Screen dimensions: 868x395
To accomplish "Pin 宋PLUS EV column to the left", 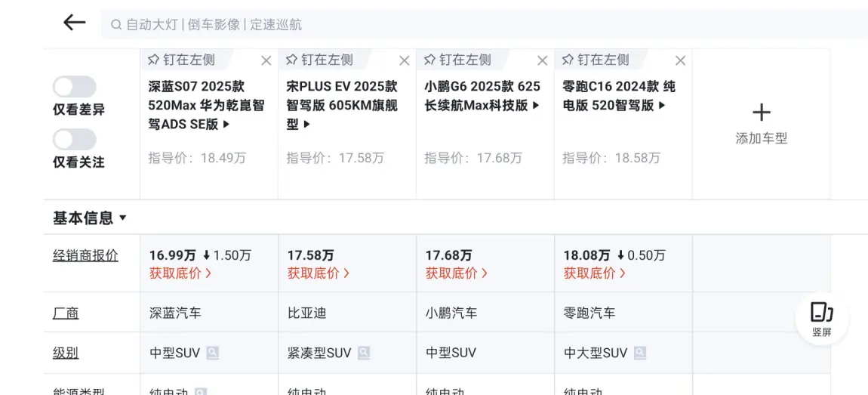I will [320, 59].
